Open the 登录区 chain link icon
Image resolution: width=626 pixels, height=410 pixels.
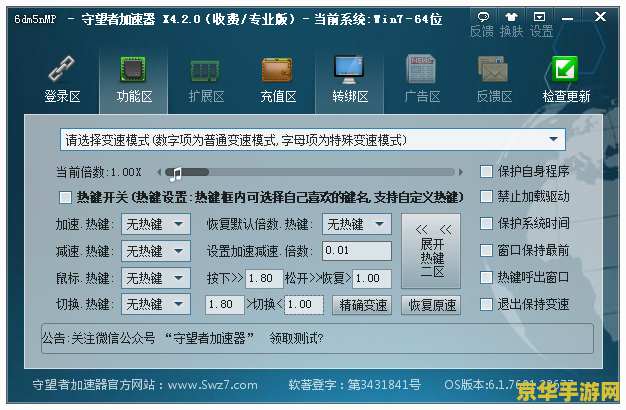(x=61, y=69)
